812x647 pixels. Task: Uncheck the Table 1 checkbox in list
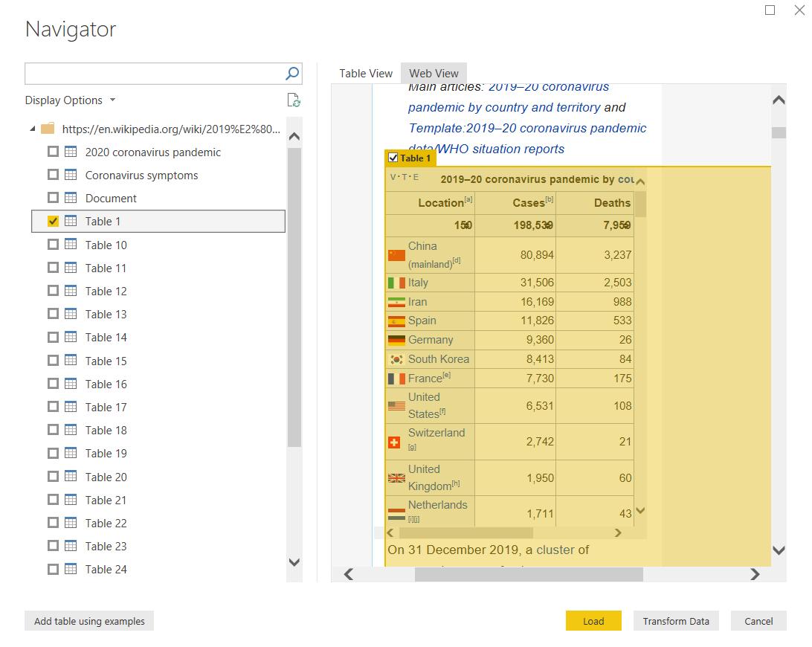53,221
